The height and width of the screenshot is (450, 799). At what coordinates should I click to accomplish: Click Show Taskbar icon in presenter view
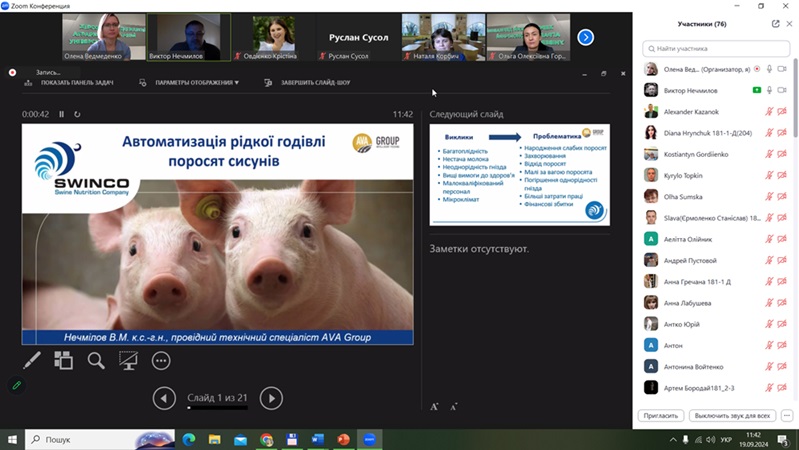click(x=28, y=83)
